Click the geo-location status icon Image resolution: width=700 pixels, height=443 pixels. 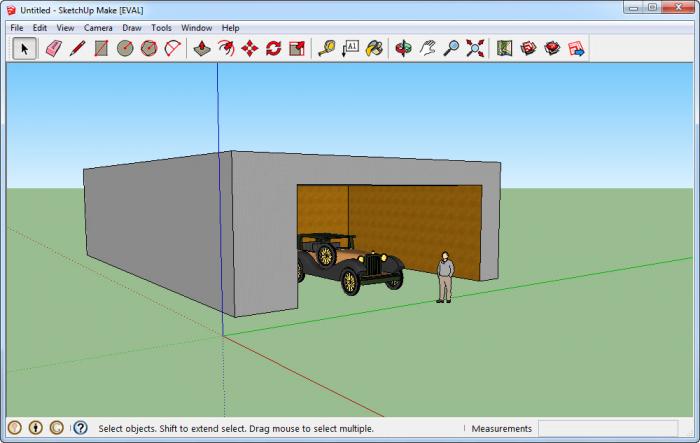(x=15, y=428)
